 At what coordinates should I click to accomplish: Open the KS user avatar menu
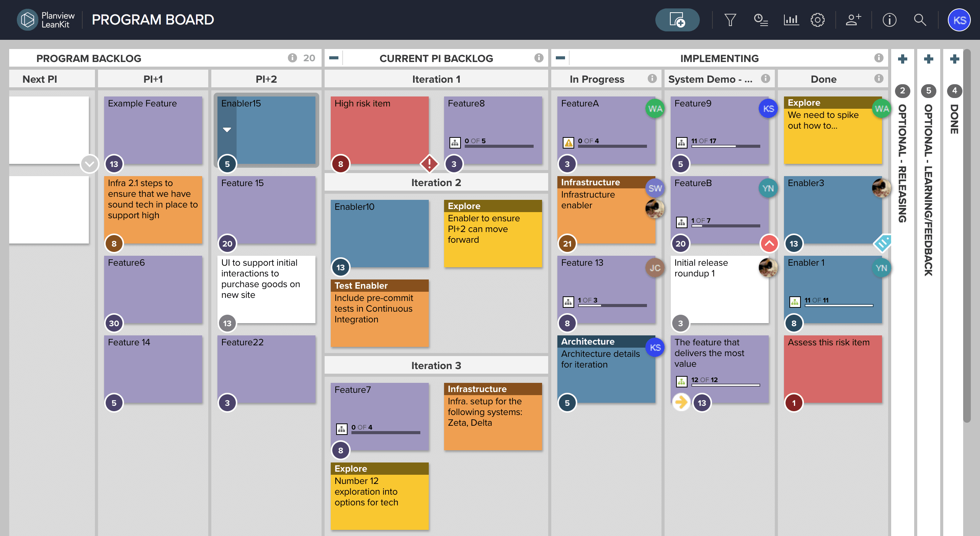pyautogui.click(x=959, y=20)
